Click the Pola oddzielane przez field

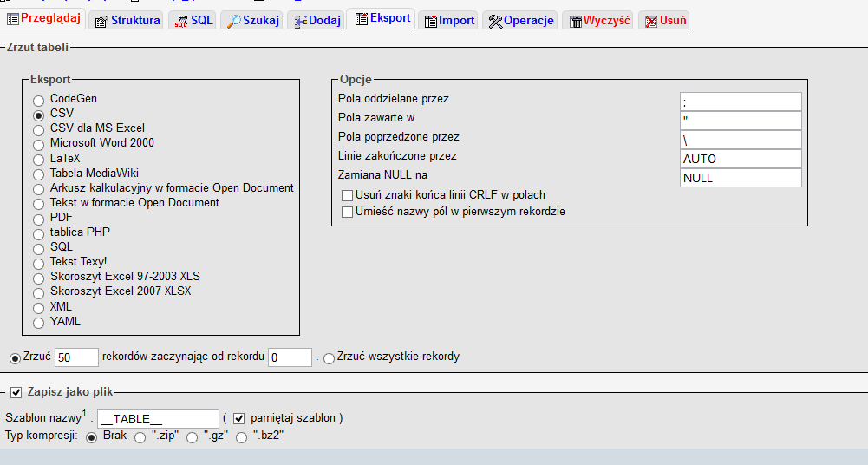[741, 102]
